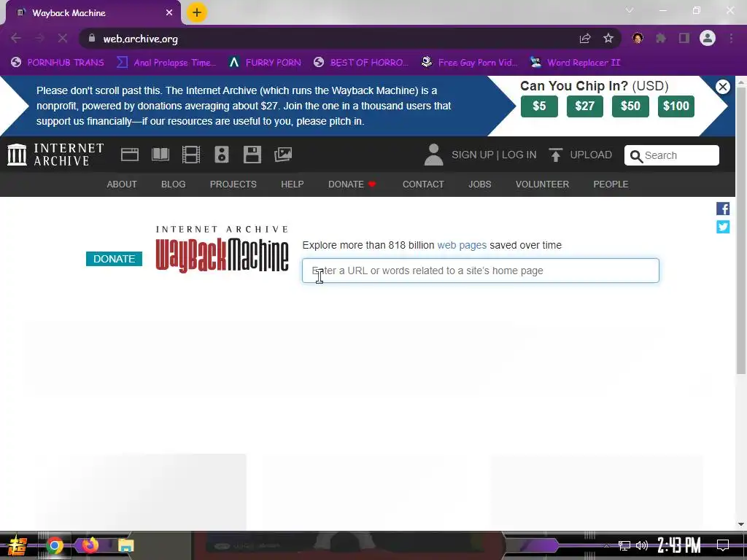
Task: Donate $27 in the banner
Action: point(584,106)
